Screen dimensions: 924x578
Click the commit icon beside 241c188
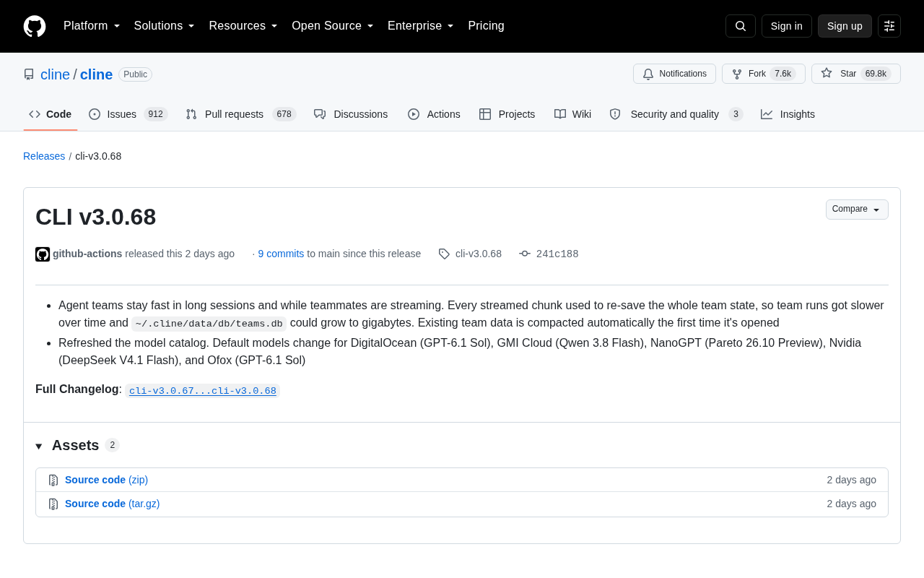pos(525,254)
